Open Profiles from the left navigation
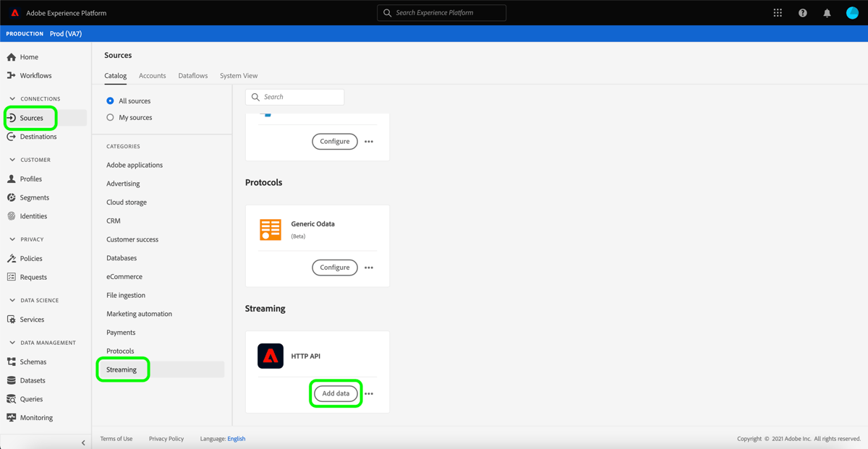 point(32,179)
